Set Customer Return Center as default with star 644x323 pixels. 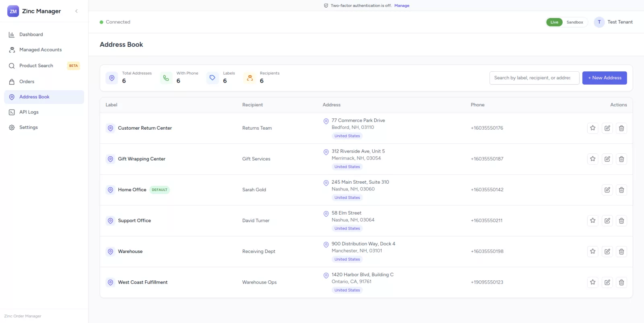click(592, 128)
